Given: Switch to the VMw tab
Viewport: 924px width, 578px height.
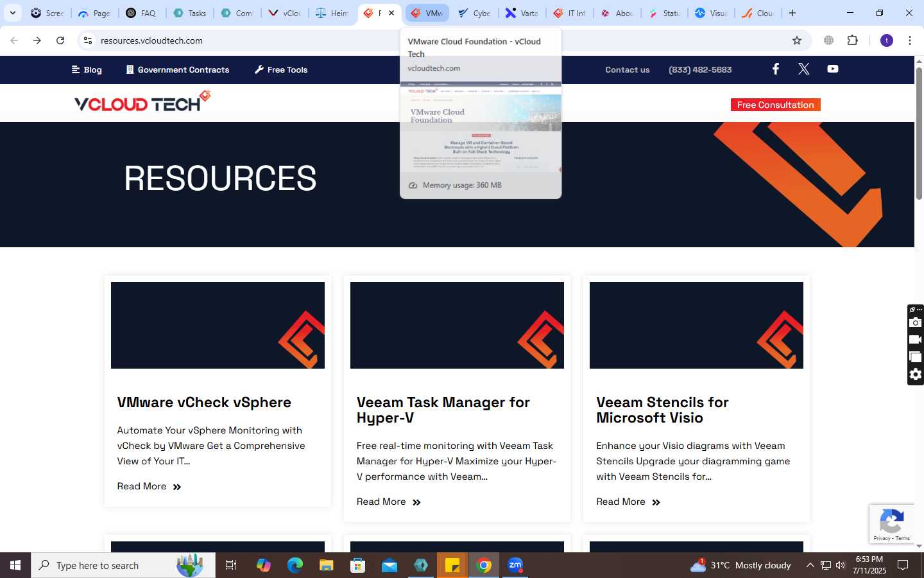Looking at the screenshot, I should tap(427, 13).
